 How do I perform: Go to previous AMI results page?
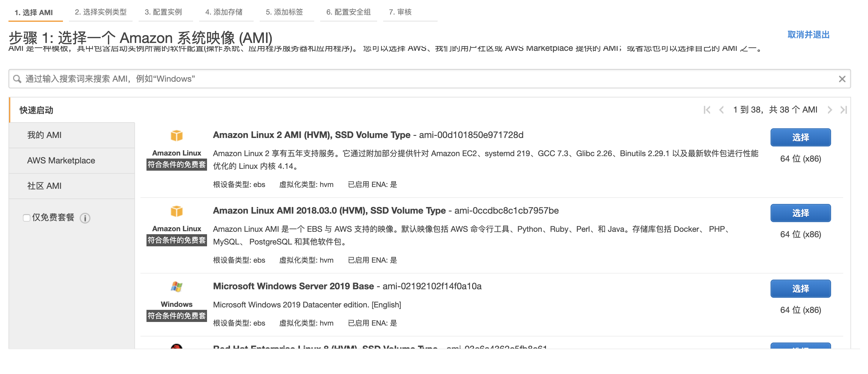pyautogui.click(x=721, y=110)
